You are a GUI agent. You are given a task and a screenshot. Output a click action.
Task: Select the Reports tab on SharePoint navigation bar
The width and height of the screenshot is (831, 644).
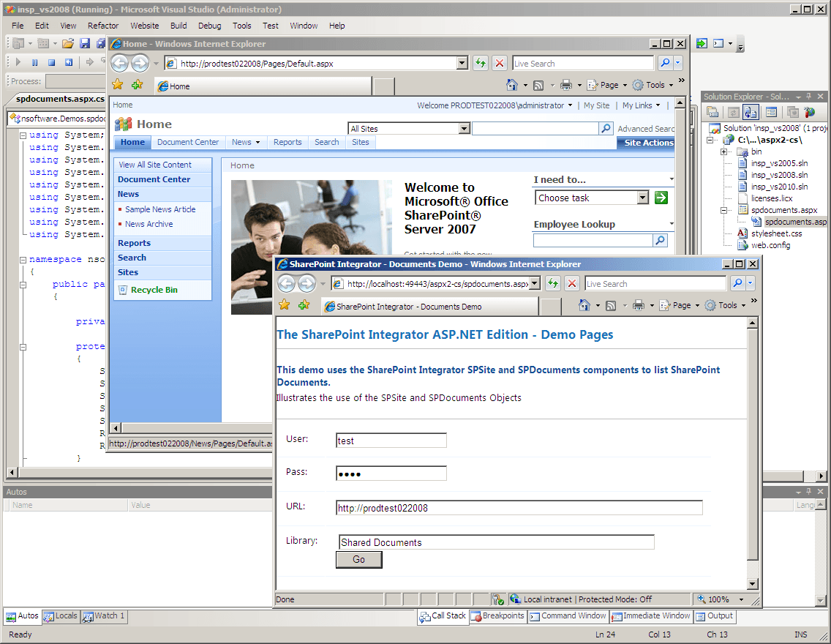pos(287,142)
